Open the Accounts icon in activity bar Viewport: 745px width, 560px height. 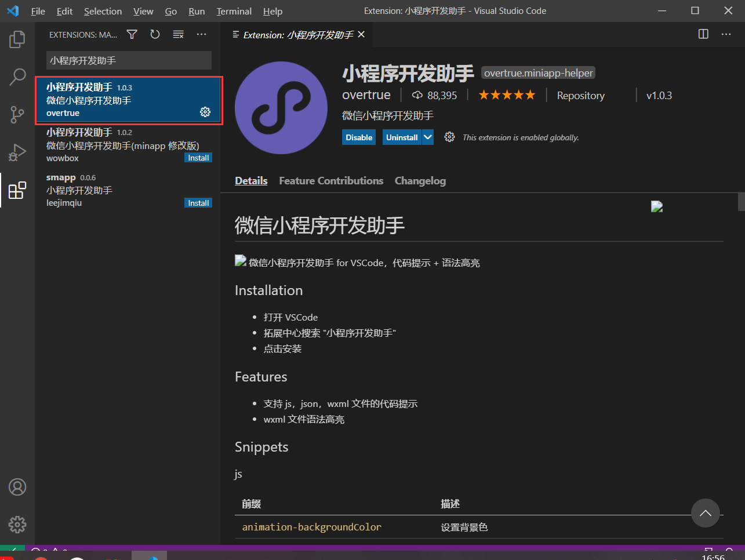click(17, 487)
